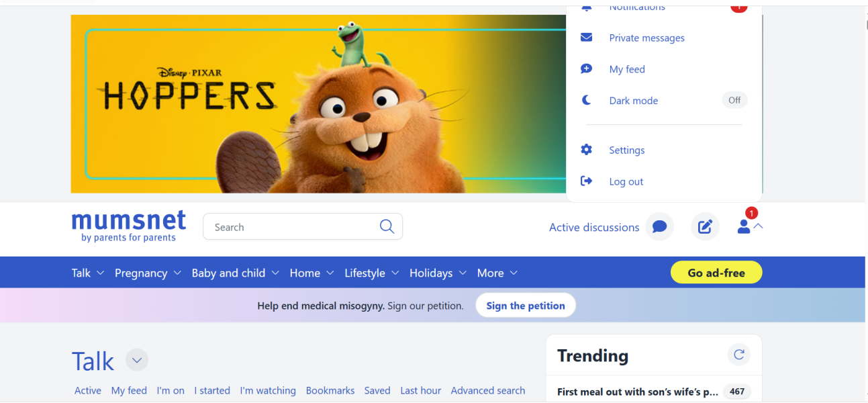The height and width of the screenshot is (403, 868).
Task: Open the I'm watching filter
Action: pyautogui.click(x=268, y=390)
